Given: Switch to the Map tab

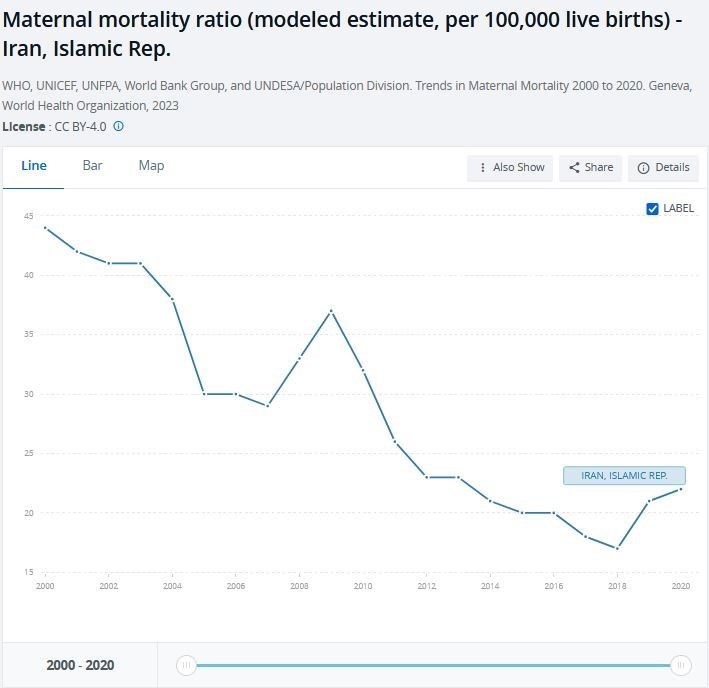Looking at the screenshot, I should click(x=151, y=166).
